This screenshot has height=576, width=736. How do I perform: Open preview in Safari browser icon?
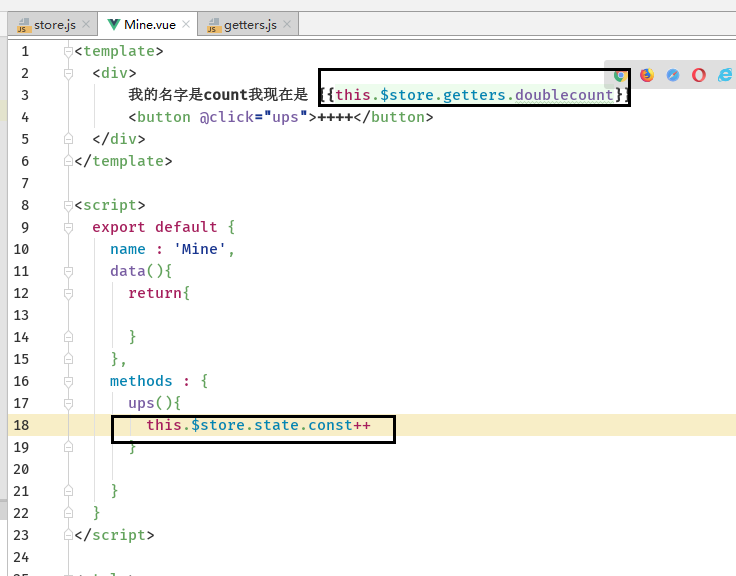673,75
